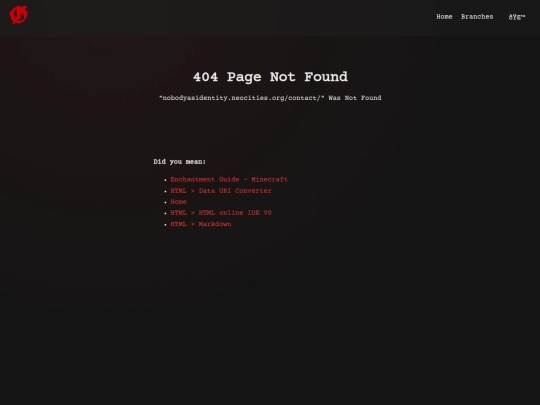This screenshot has height=405, width=540.
Task: Go to the HTML > Markdown link
Action: point(201,224)
